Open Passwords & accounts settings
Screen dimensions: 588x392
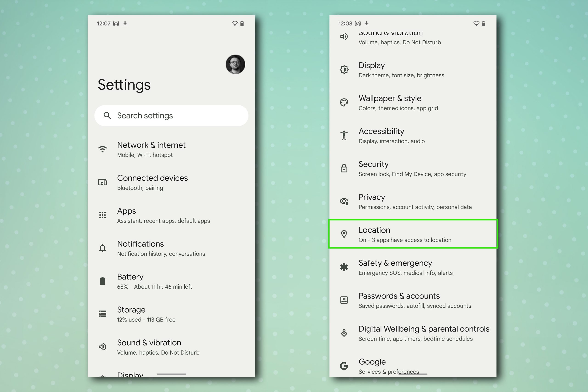(399, 300)
